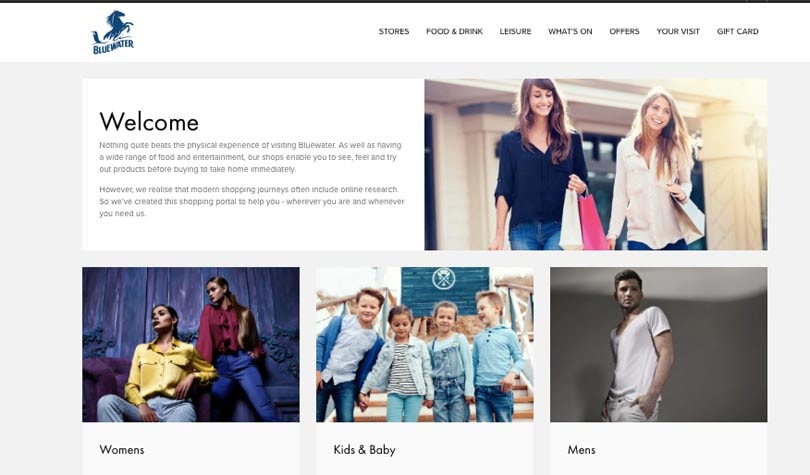The width and height of the screenshot is (810, 475).
Task: Open the Mens category title link
Action: [581, 450]
